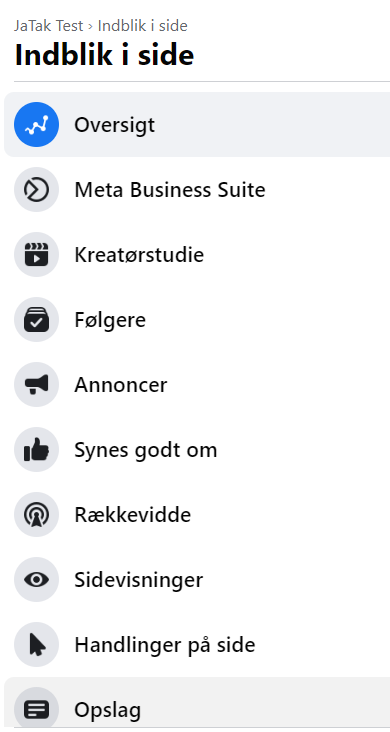View the Rækkevidde section label
This screenshot has height=732, width=390.
tap(133, 514)
